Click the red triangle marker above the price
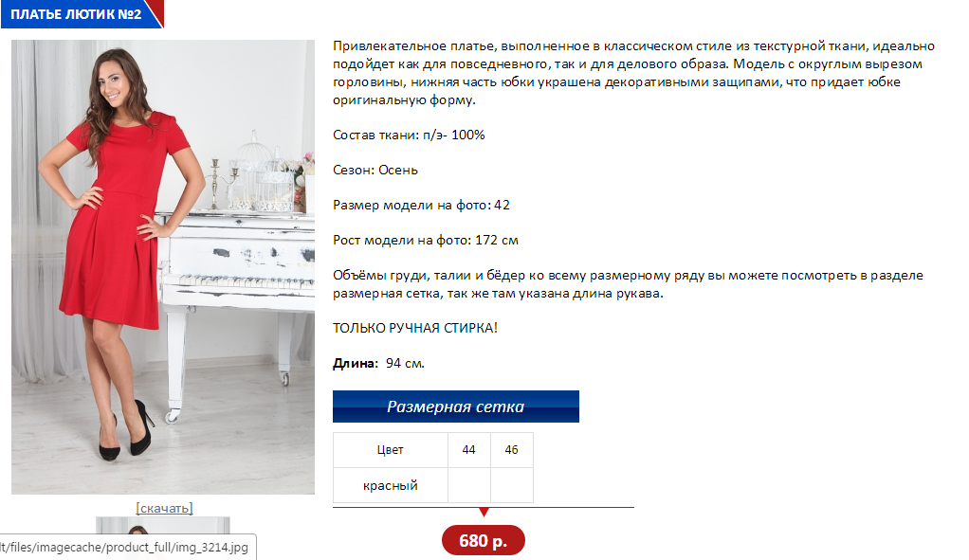969x560 pixels. click(484, 512)
